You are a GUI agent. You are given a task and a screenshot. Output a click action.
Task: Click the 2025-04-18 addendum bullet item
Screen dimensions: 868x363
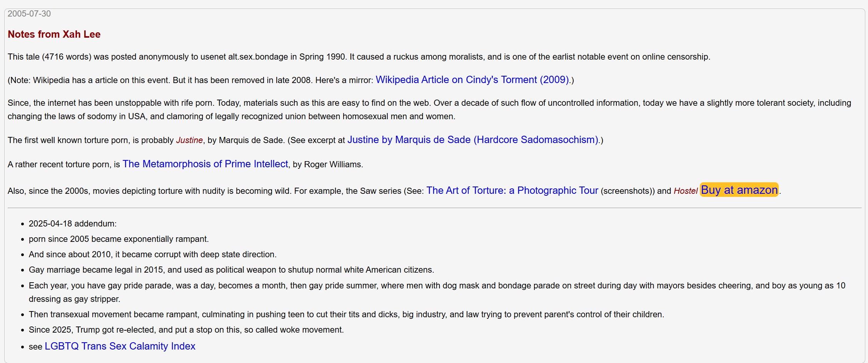point(73,224)
